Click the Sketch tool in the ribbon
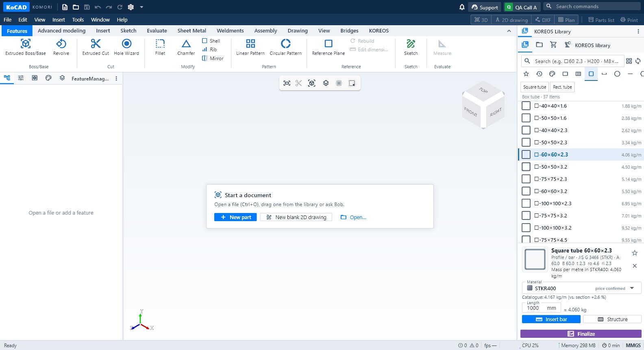 411,47
